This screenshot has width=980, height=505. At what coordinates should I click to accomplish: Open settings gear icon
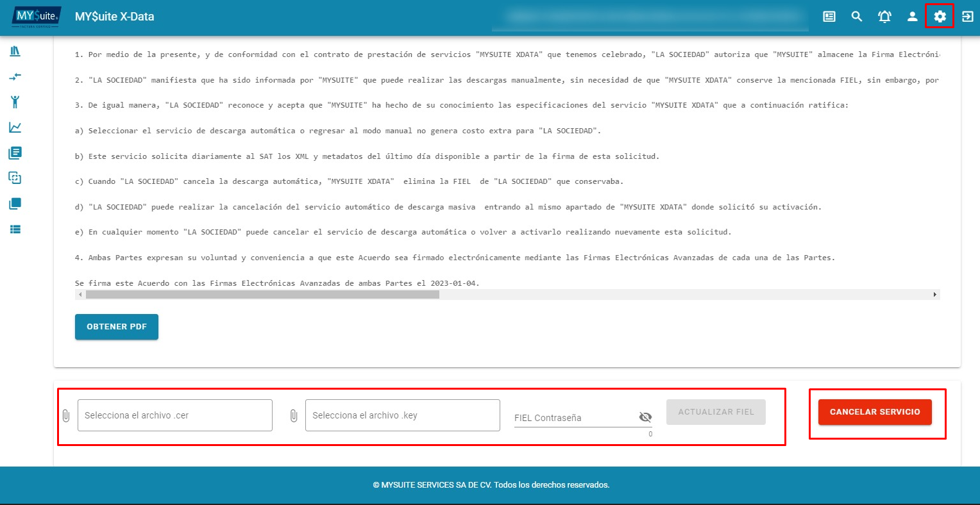click(x=940, y=17)
